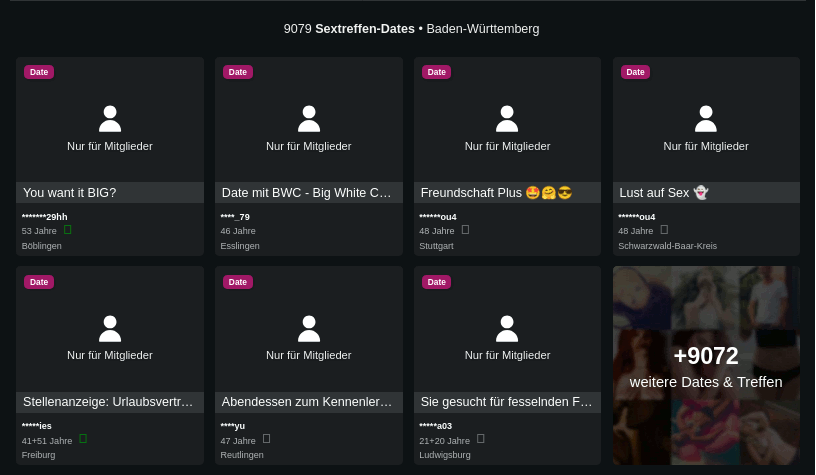Image resolution: width=816 pixels, height=475 pixels.
Task: Click the Date badge on the Böblingen card
Action: (x=39, y=72)
